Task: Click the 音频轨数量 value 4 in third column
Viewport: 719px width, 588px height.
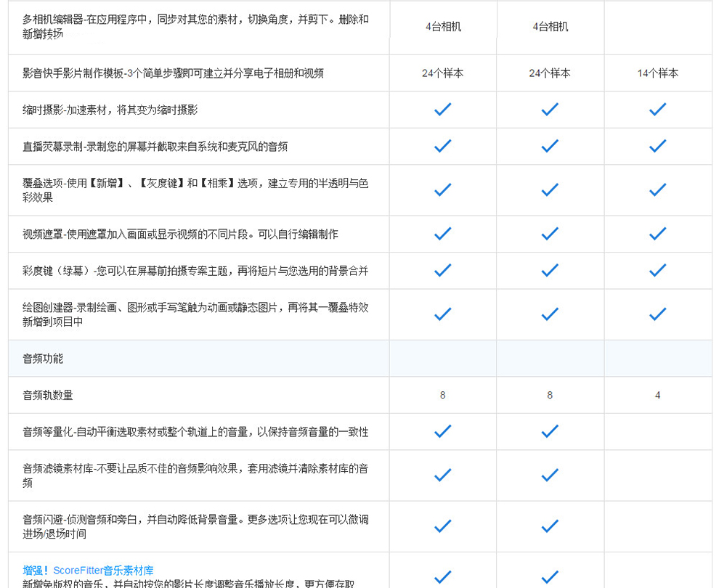Action: pyautogui.click(x=657, y=394)
